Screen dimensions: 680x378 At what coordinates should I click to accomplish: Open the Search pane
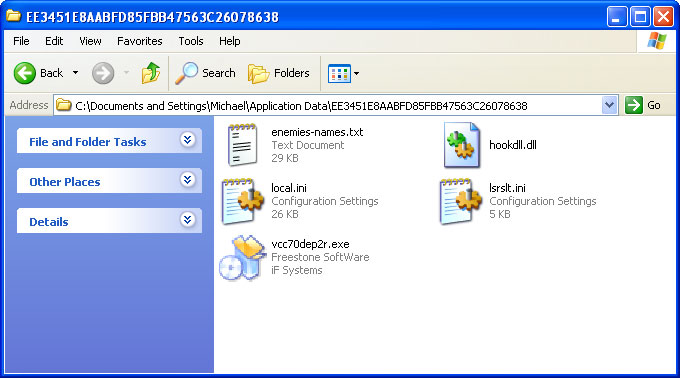click(x=205, y=73)
